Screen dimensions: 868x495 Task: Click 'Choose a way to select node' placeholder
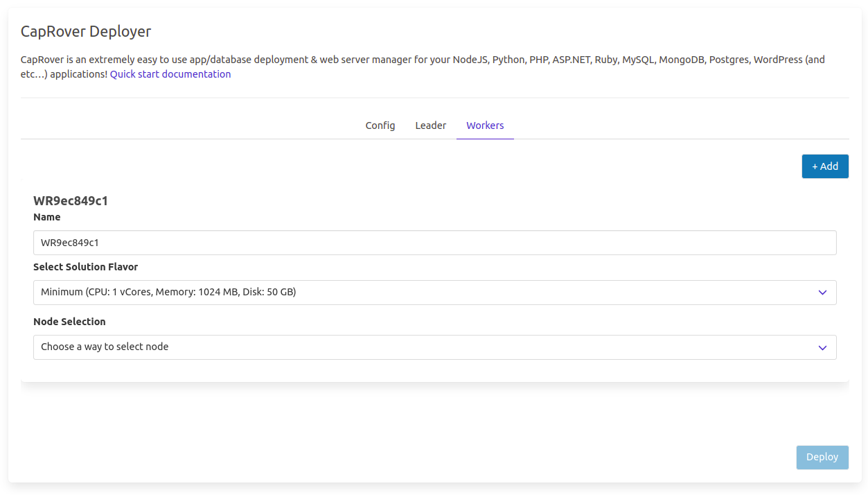point(105,347)
